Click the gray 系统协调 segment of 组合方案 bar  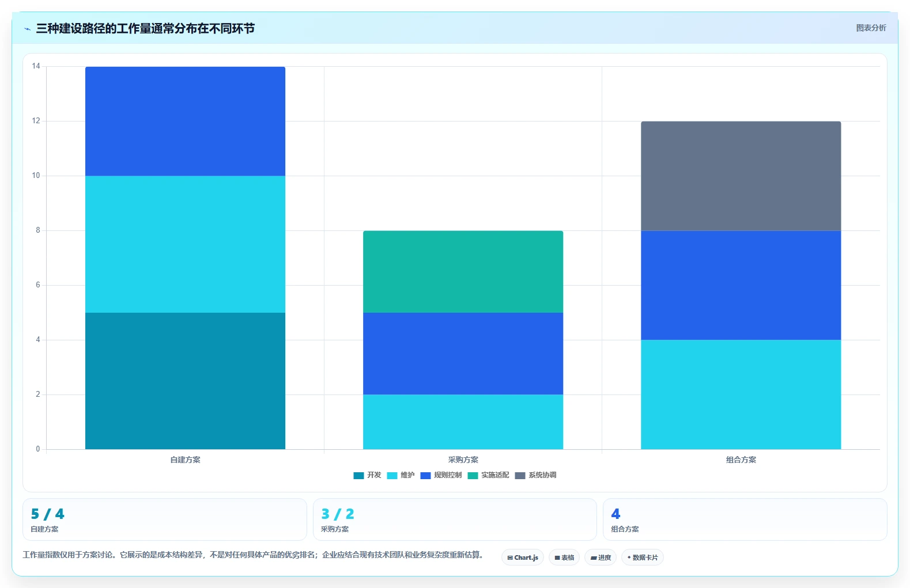741,176
